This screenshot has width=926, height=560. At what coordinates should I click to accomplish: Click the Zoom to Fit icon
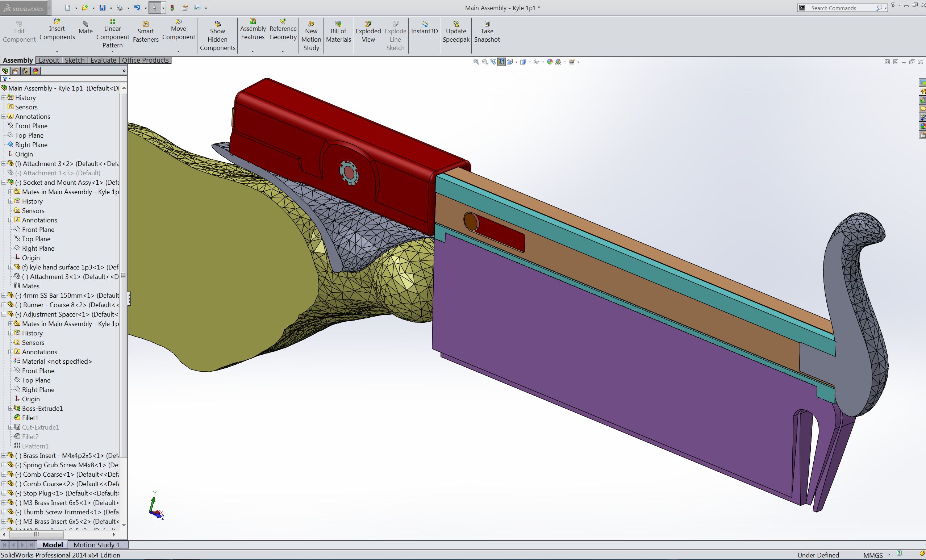click(x=476, y=62)
